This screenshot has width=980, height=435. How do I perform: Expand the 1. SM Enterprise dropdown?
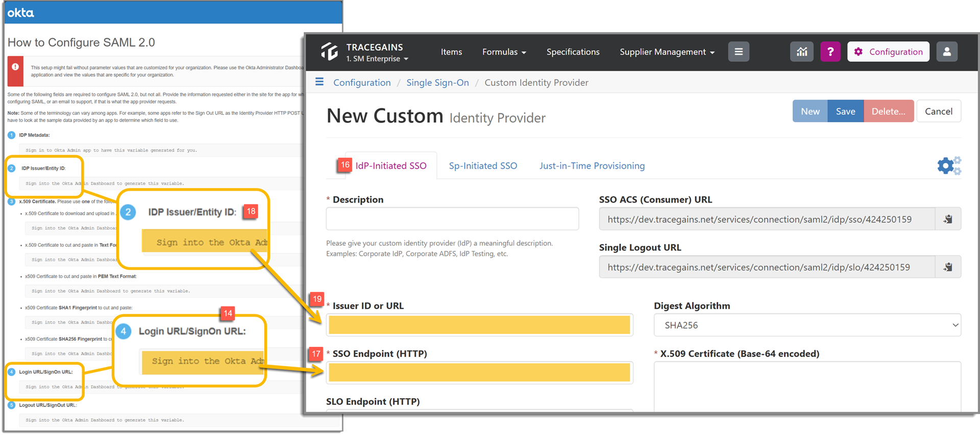(x=377, y=59)
